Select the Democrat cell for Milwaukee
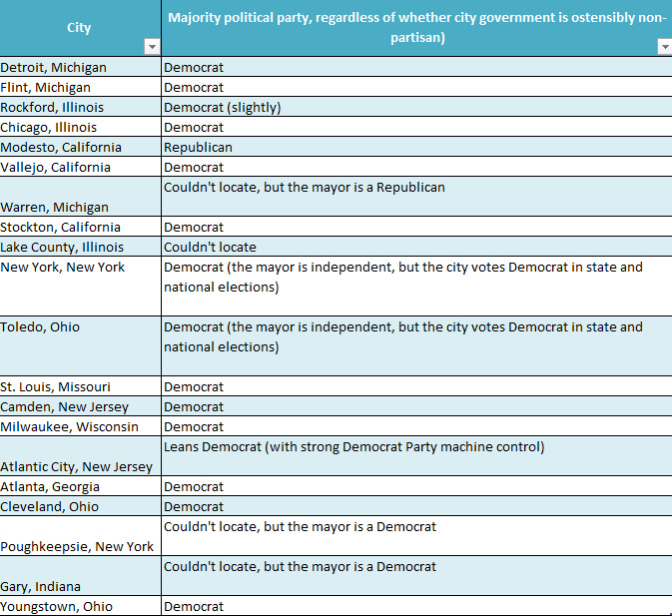The width and height of the screenshot is (672, 616). 417,426
